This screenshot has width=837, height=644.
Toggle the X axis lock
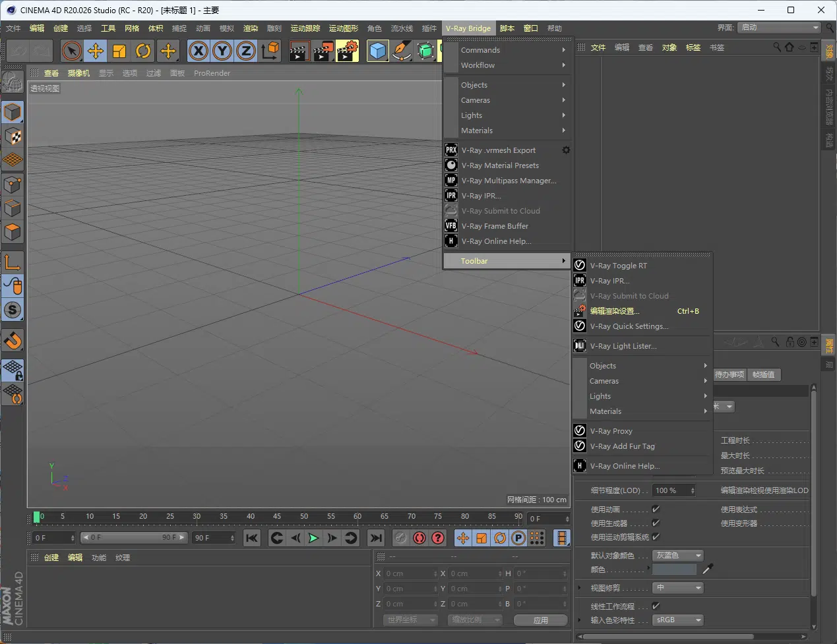click(x=198, y=51)
